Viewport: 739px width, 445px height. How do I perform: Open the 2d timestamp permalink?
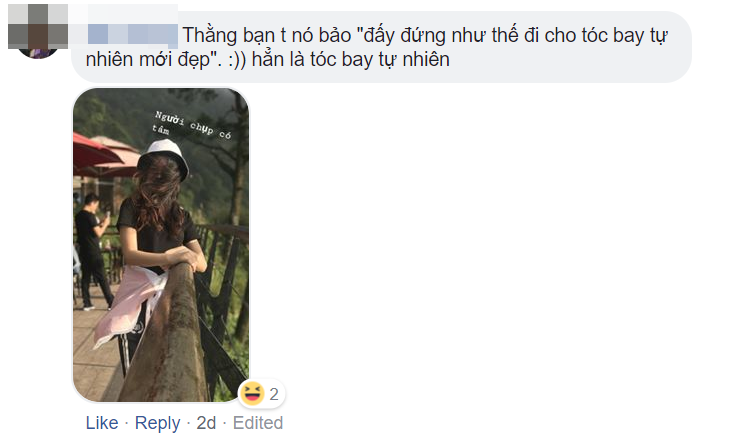click(206, 423)
